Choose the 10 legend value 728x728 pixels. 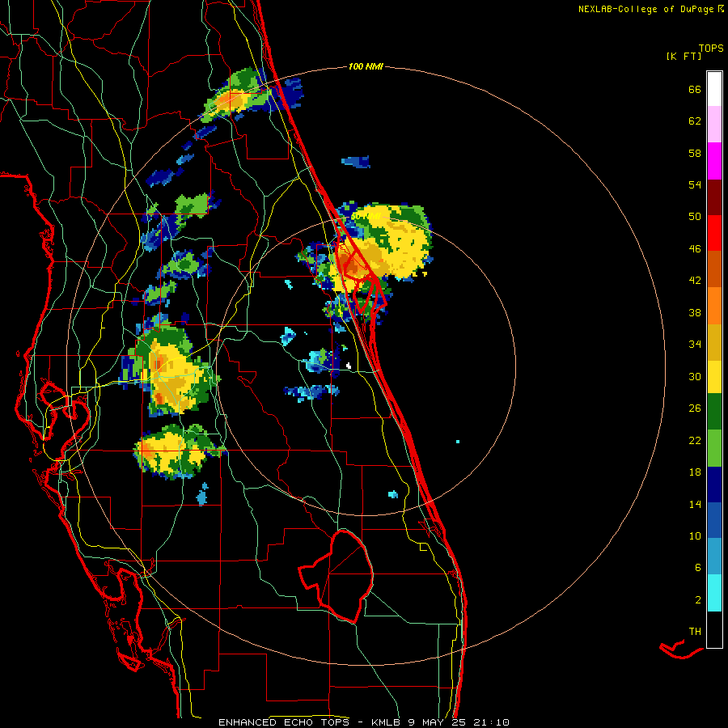click(x=695, y=535)
